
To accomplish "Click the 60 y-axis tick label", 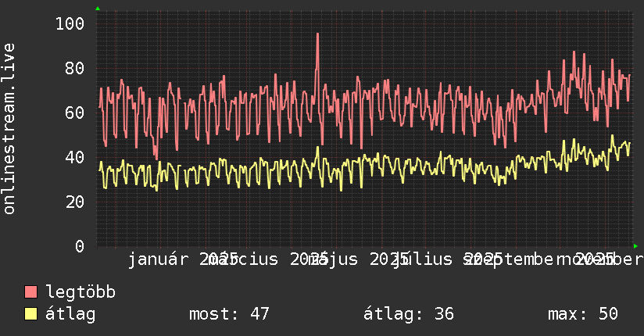I will [75, 113].
